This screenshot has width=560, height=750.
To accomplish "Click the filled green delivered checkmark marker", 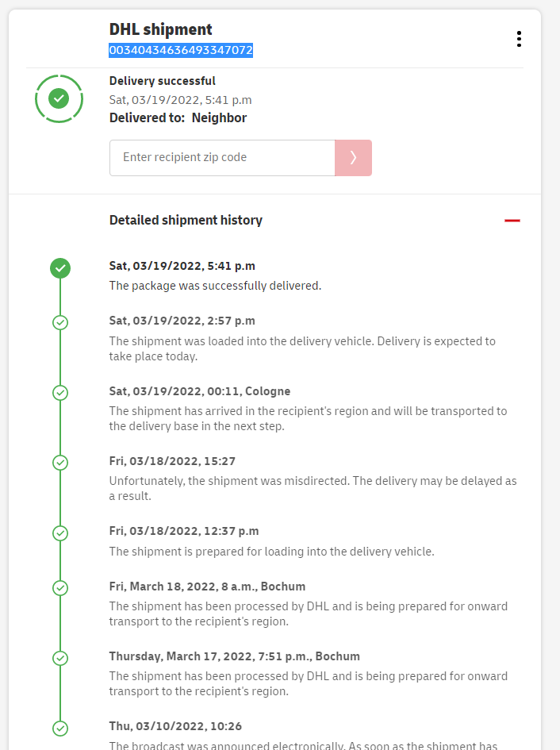I will [x=60, y=268].
